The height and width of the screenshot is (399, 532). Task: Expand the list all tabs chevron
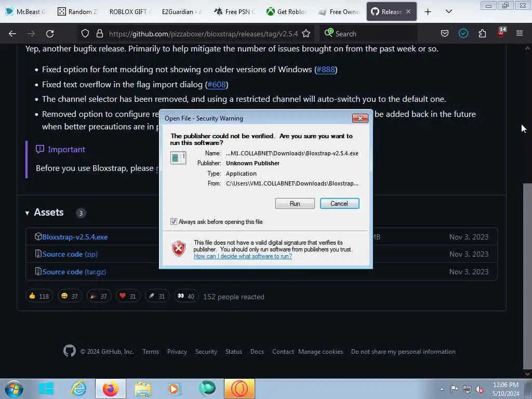[449, 11]
